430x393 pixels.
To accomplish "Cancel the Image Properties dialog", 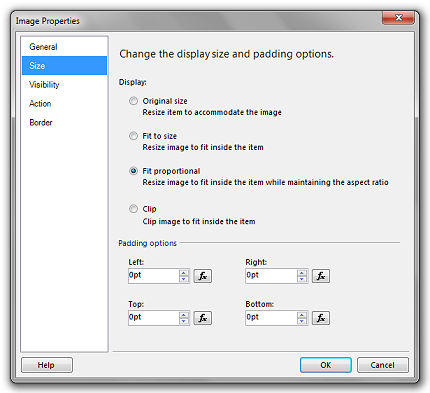I will [x=383, y=365].
